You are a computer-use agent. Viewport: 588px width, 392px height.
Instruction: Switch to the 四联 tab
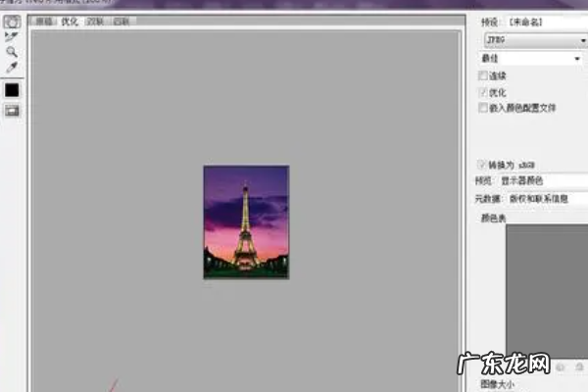point(122,22)
